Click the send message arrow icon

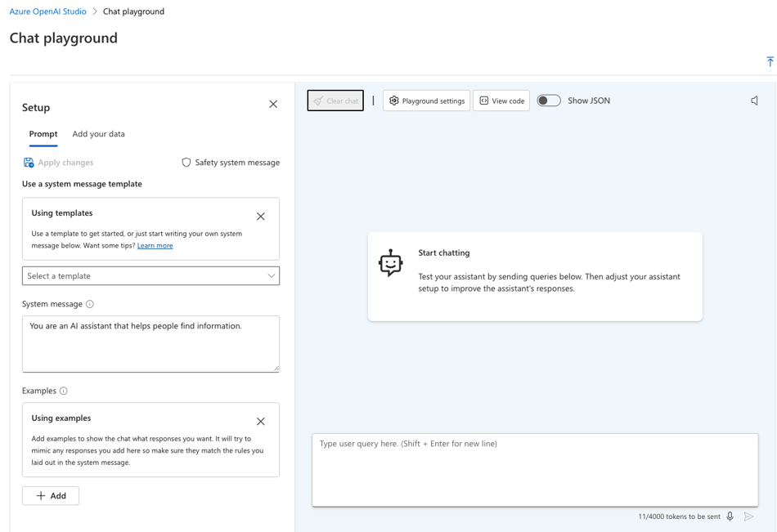tap(749, 516)
